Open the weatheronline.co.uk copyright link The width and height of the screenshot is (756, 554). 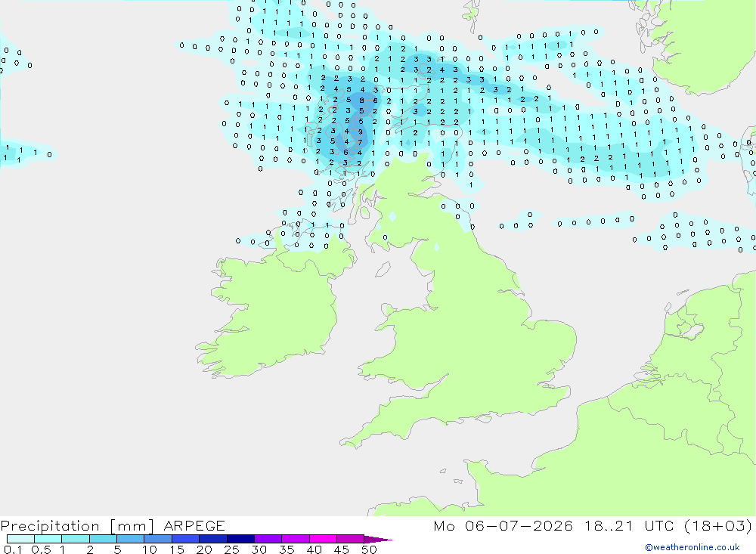click(x=692, y=547)
